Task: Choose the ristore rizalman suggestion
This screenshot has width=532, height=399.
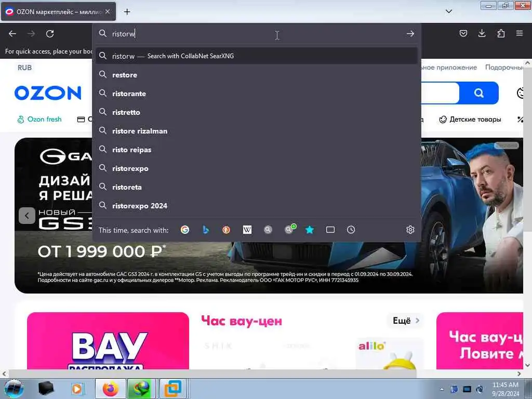Action: coord(257,130)
